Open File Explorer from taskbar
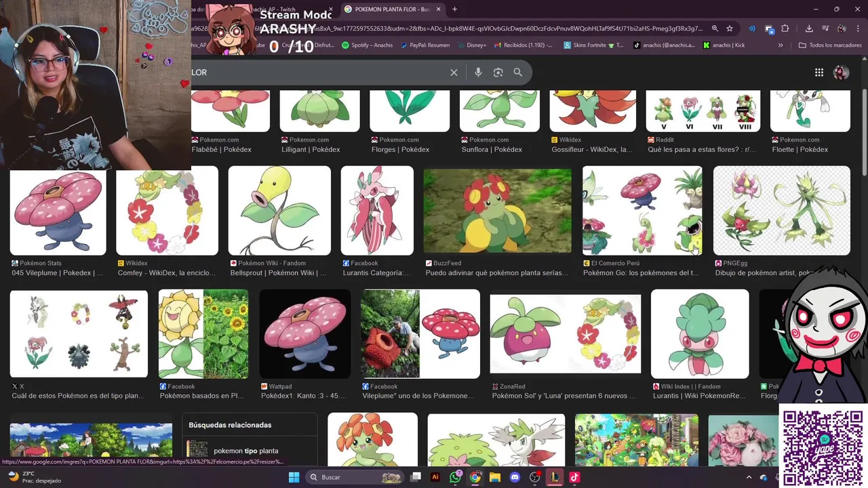 click(x=494, y=477)
